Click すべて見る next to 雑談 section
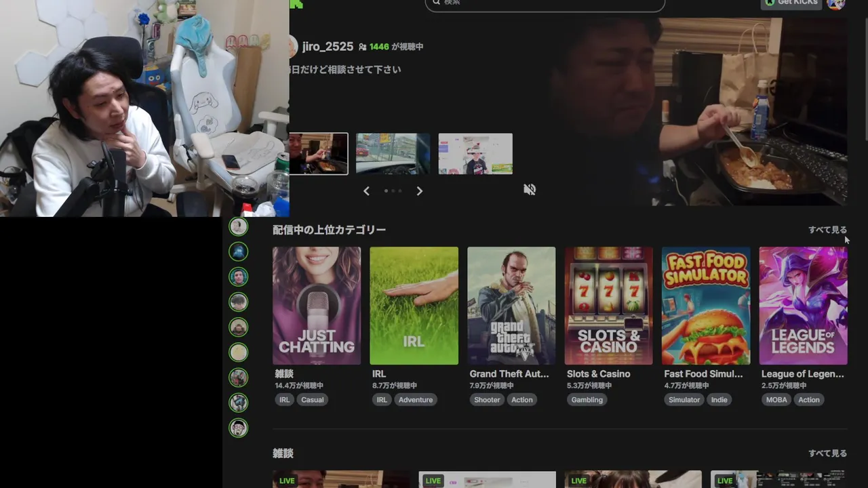Viewport: 868px width, 488px height. [827, 453]
